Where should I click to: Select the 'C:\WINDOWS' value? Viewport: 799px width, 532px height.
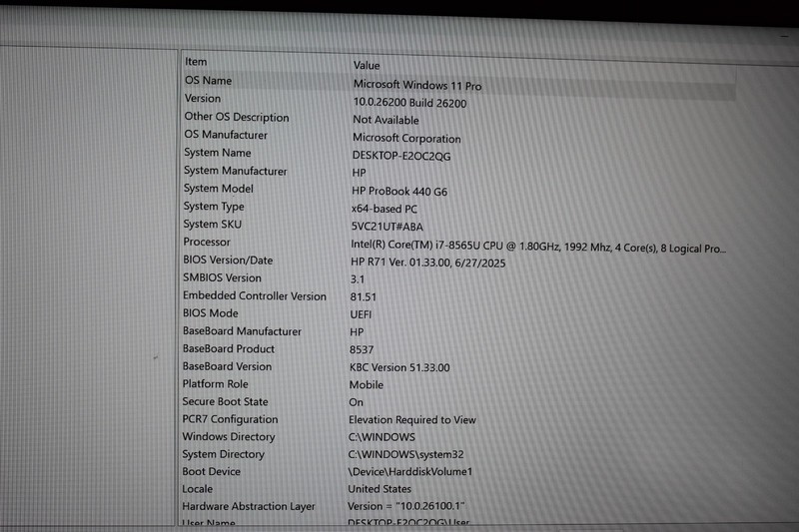pos(382,437)
